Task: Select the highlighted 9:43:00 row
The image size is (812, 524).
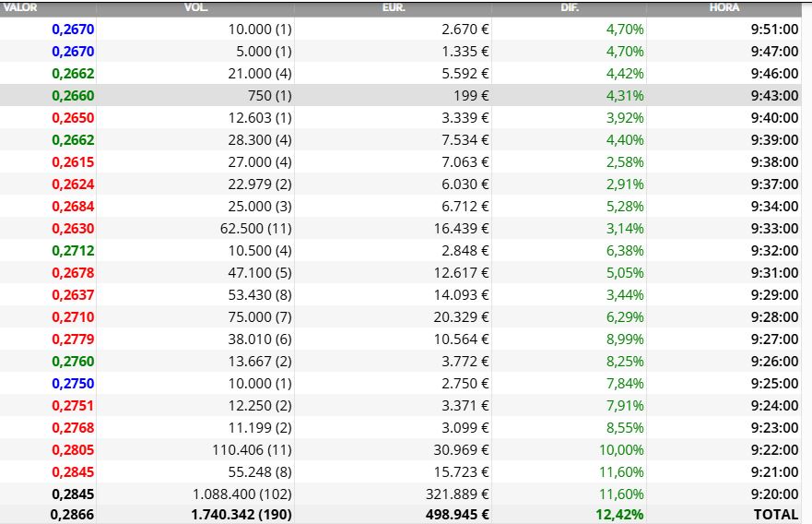Action: [400, 95]
